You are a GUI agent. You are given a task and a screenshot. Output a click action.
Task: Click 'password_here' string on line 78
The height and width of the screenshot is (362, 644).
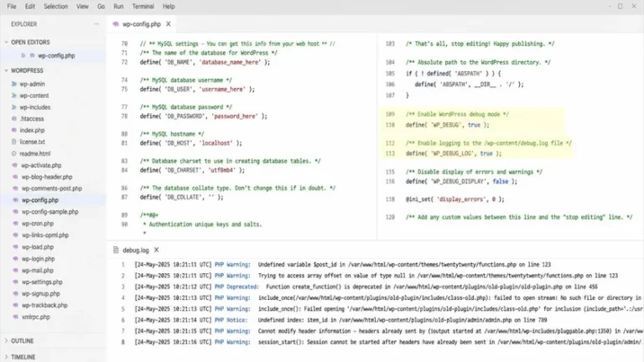pyautogui.click(x=235, y=116)
